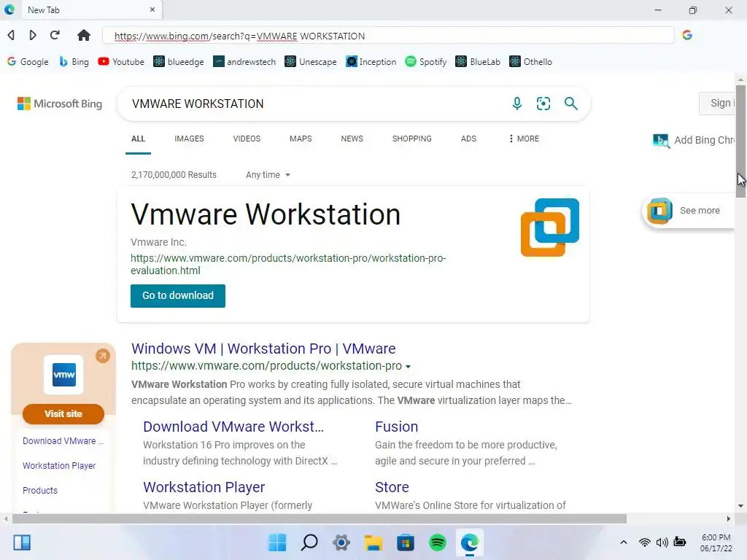Click the Microsoft Bing logo

60,104
